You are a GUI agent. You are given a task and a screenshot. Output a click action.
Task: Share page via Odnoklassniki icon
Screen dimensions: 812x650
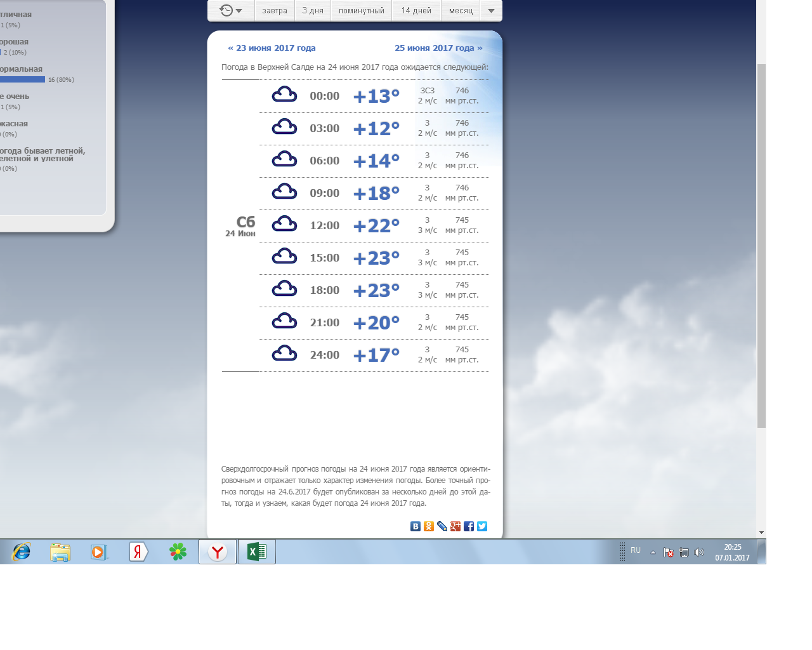point(429,526)
